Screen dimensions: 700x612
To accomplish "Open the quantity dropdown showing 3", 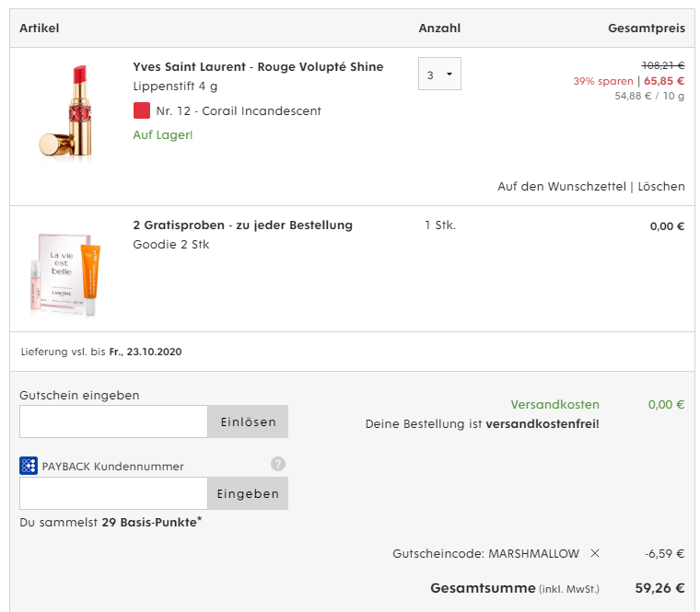I will coord(439,74).
